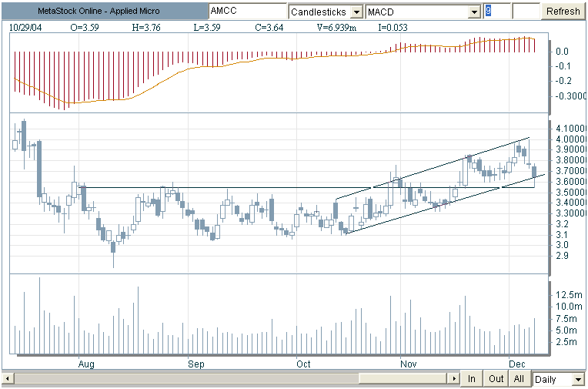Click the Oct label on the date axis

coord(303,364)
